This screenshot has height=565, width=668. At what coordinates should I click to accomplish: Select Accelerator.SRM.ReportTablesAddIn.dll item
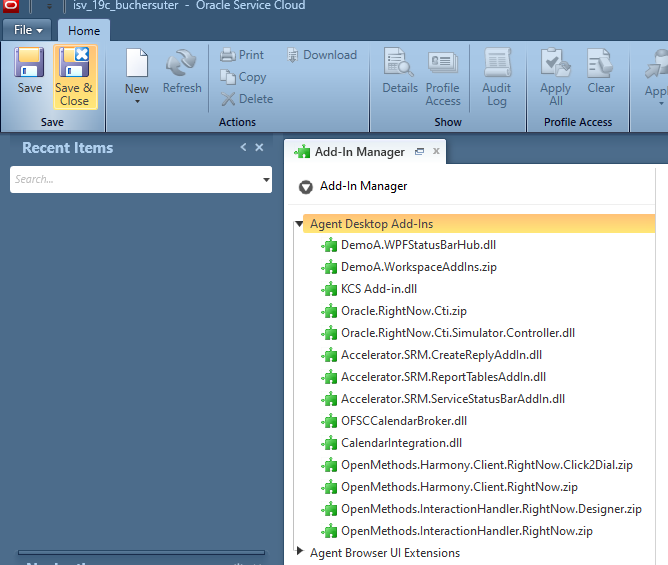[443, 377]
